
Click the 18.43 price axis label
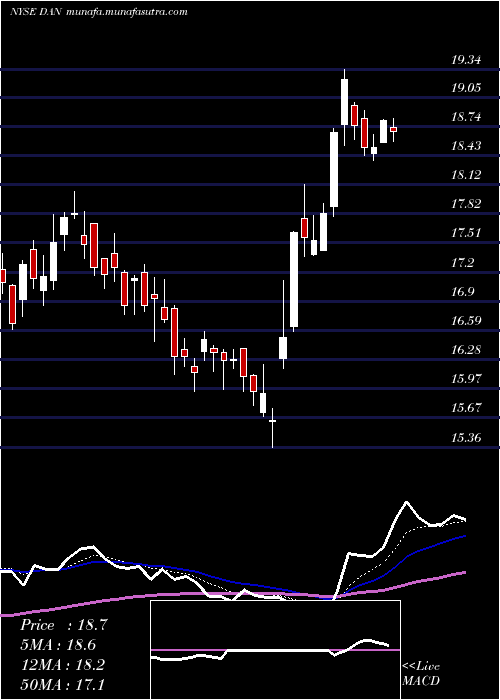466,146
